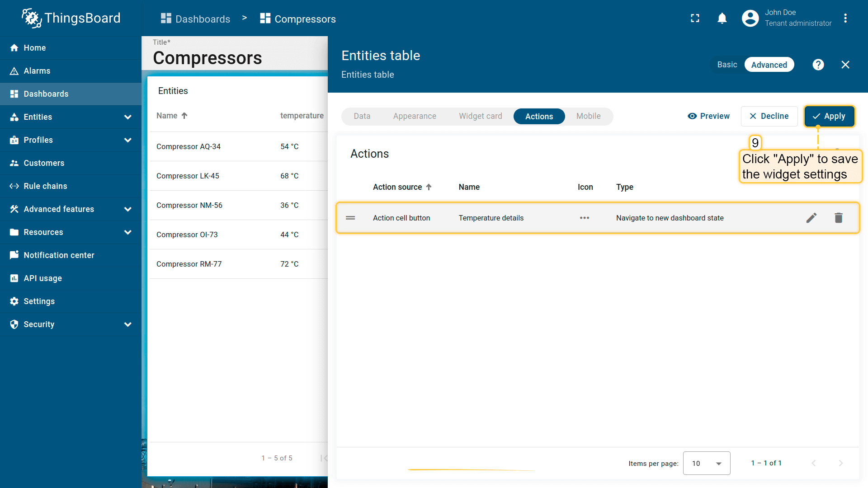Switch to the Appearance tab
Viewport: 868px width, 488px height.
pyautogui.click(x=414, y=116)
